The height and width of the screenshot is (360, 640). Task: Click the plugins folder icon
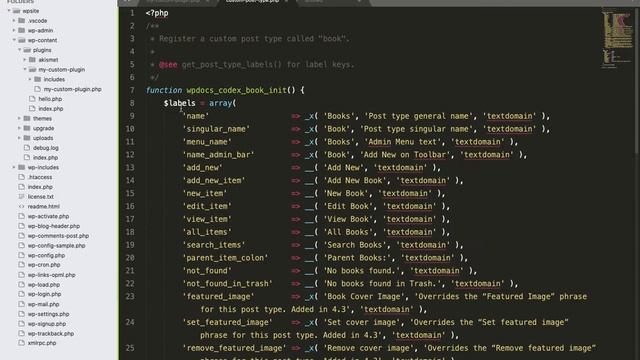point(27,50)
